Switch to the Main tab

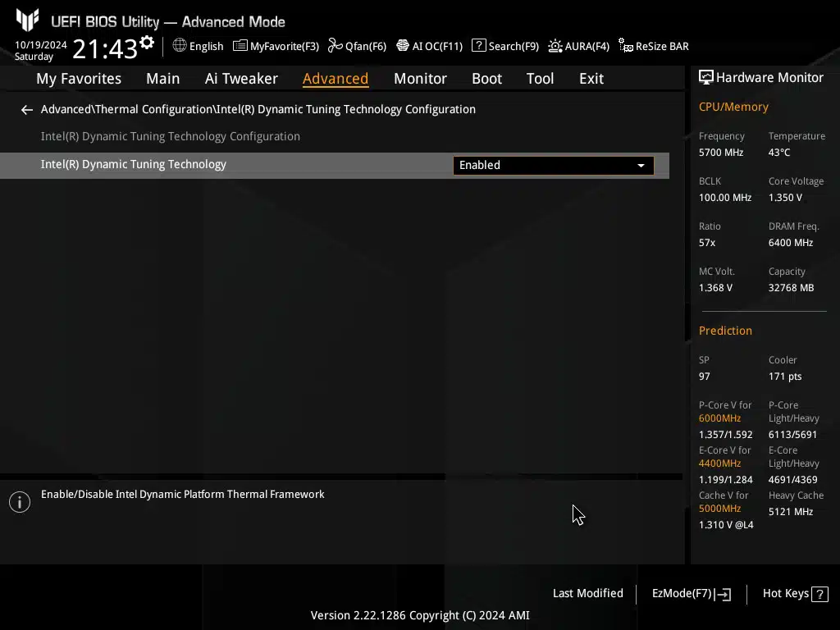tap(163, 79)
